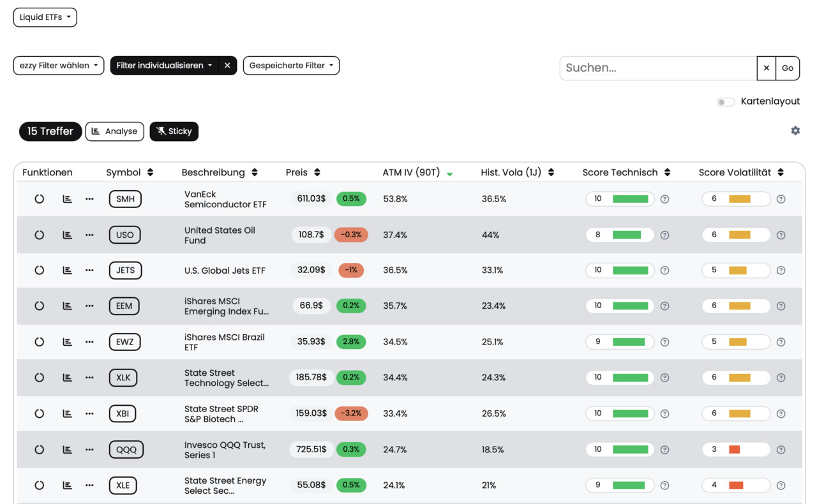Expand the ezzy Filter wählen dropdown
This screenshot has height=504, width=817.
point(59,65)
